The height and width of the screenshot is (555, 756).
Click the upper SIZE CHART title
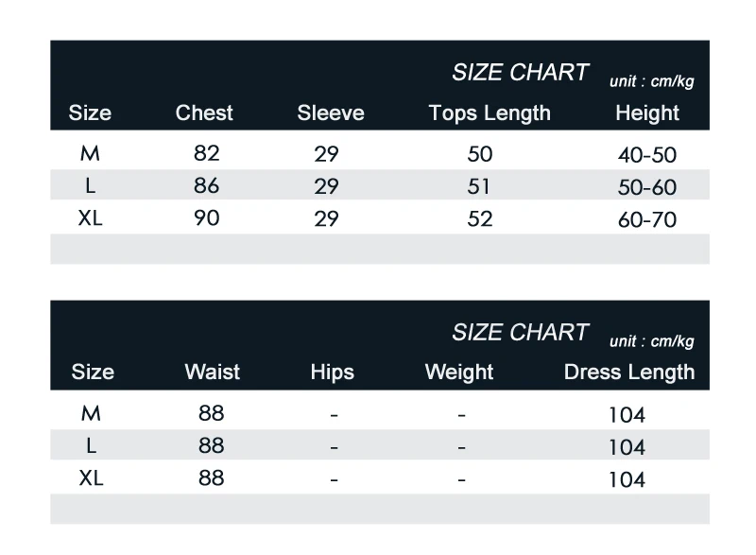521,73
